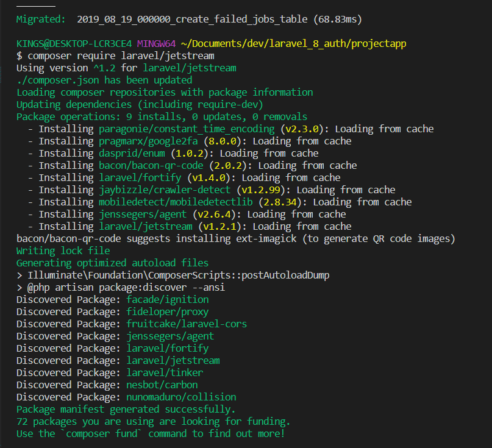Screen dimensions: 492x448
Task: Click the jaybizzle/crawler-detect package name
Action: pyautogui.click(x=165, y=190)
